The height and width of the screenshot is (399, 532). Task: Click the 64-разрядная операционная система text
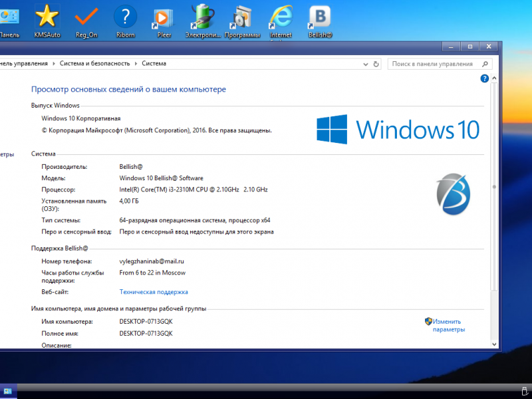195,220
